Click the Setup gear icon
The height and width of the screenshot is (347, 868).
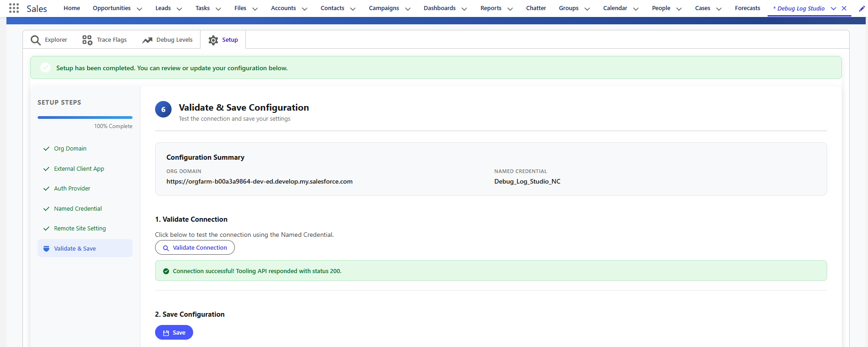[x=213, y=40]
